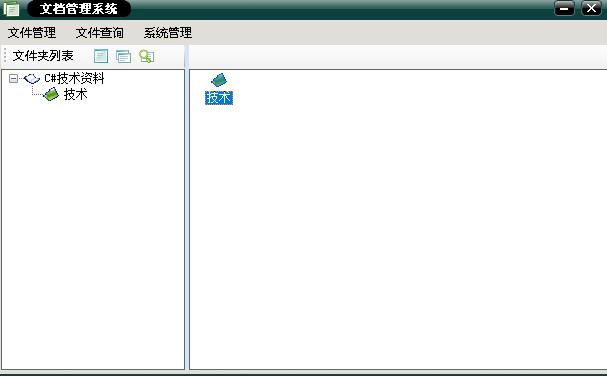Click the stacked windows toolbar icon
This screenshot has height=376, width=607.
[x=123, y=57]
